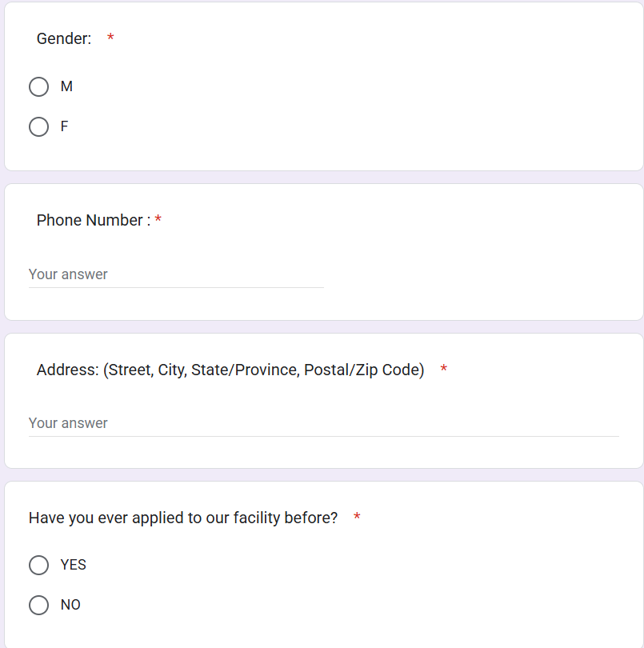This screenshot has width=644, height=648.
Task: Click the required asterisk beside Gender
Action: click(109, 38)
